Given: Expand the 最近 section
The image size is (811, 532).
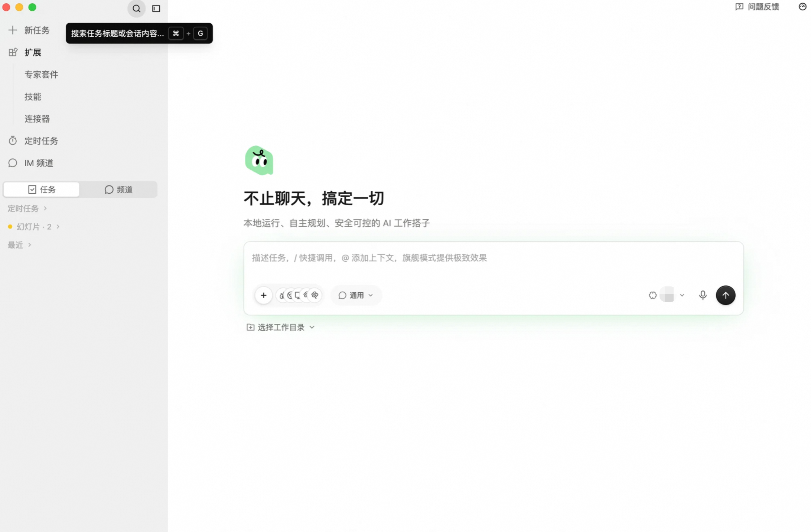Looking at the screenshot, I should point(19,245).
